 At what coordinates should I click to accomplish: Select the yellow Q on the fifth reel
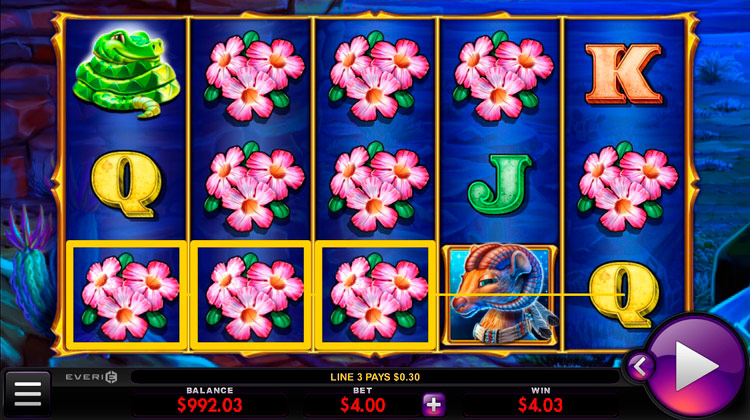click(x=623, y=295)
